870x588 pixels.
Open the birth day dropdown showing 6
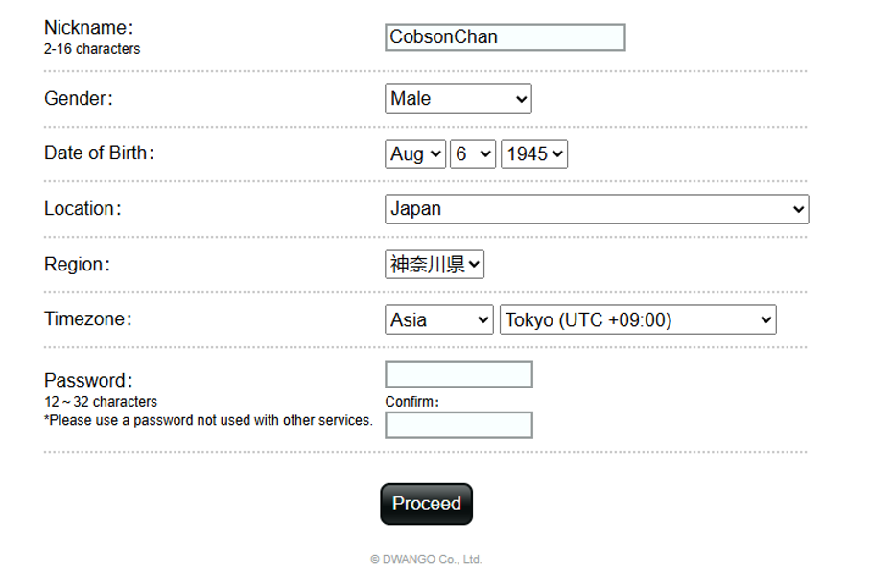(x=472, y=153)
